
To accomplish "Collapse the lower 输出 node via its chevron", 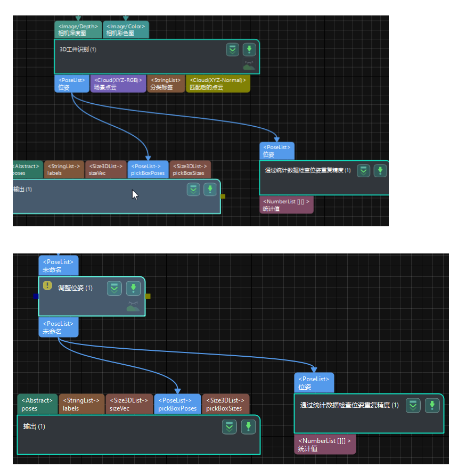I will click(x=229, y=426).
